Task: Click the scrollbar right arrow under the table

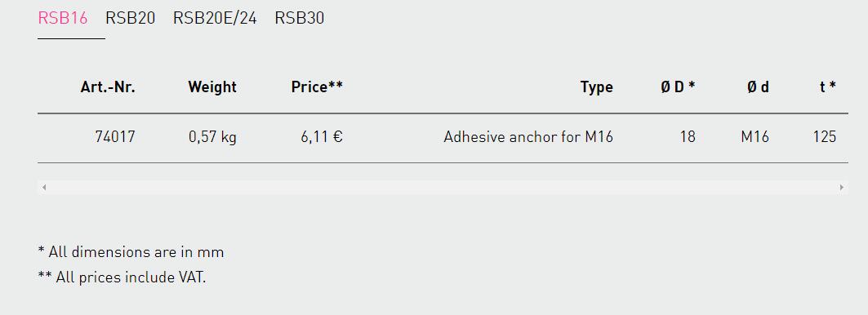Action: (x=842, y=188)
